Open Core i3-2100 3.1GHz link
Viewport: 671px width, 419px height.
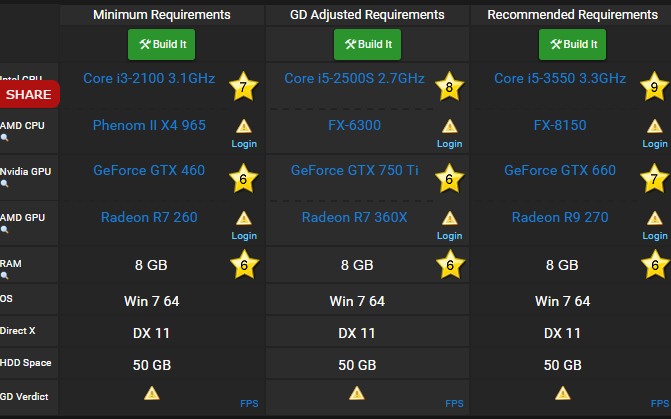point(149,78)
